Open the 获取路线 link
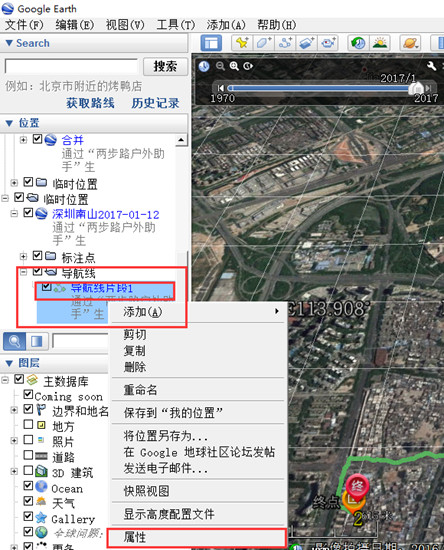Image resolution: width=444 pixels, height=550 pixels. [x=90, y=103]
